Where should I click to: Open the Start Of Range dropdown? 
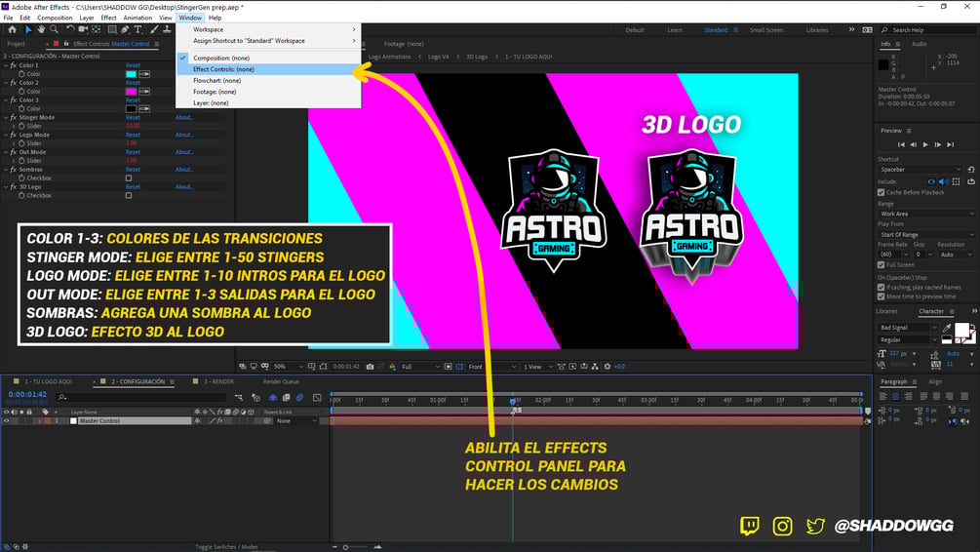pos(926,235)
